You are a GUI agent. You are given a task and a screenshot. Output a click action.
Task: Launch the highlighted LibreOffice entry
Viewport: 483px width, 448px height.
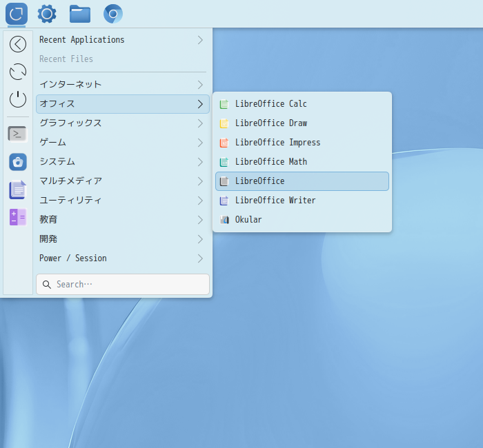pyautogui.click(x=302, y=181)
